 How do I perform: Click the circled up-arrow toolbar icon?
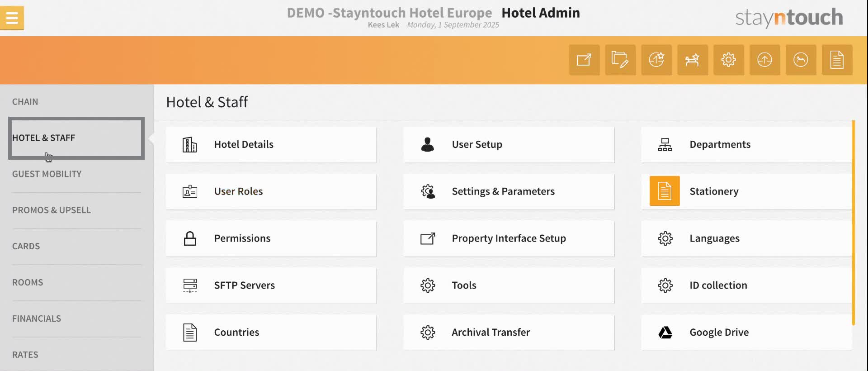click(765, 60)
